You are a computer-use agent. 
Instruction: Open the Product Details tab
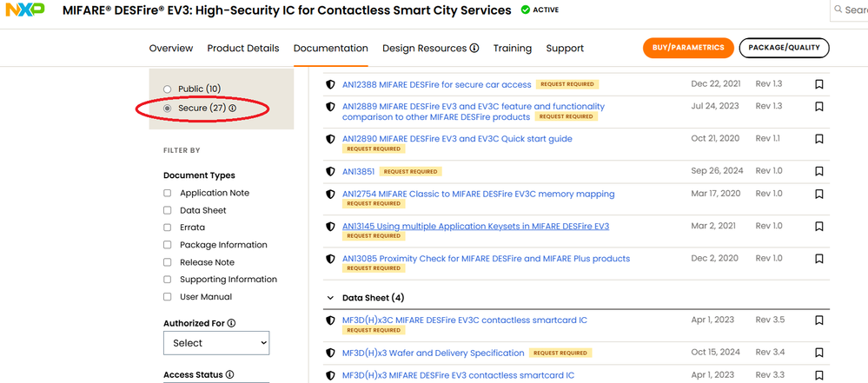point(243,49)
